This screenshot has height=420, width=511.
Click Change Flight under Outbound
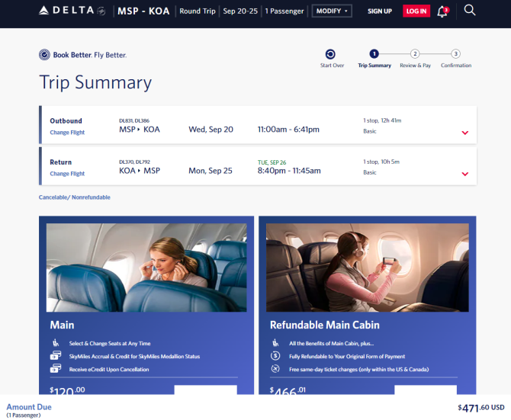[67, 133]
